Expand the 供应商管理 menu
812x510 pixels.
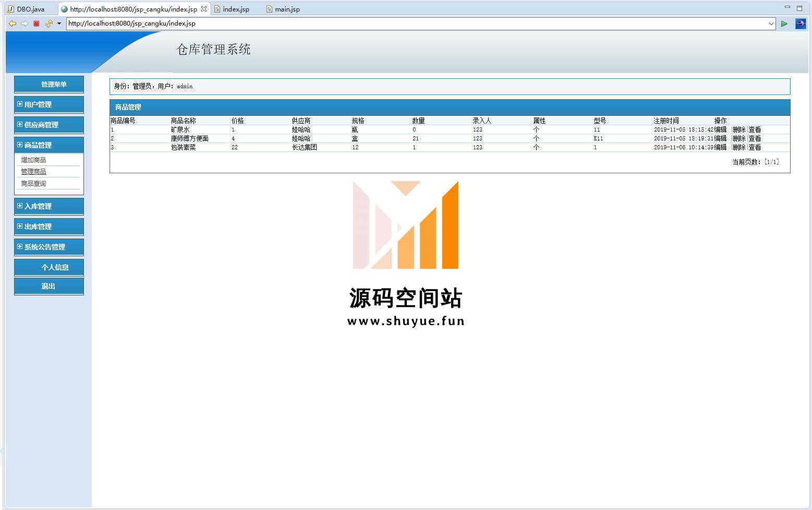49,125
